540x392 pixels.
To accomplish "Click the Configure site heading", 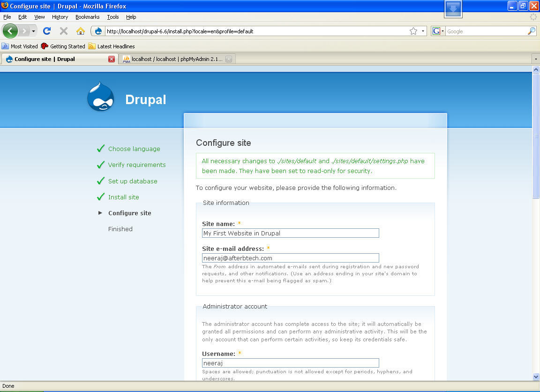I will click(x=223, y=143).
